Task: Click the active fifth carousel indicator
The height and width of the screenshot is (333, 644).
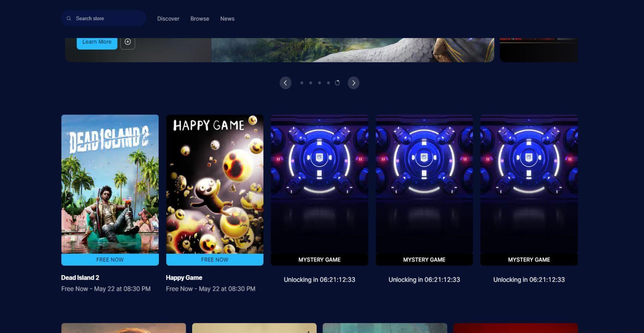Action: click(x=337, y=83)
